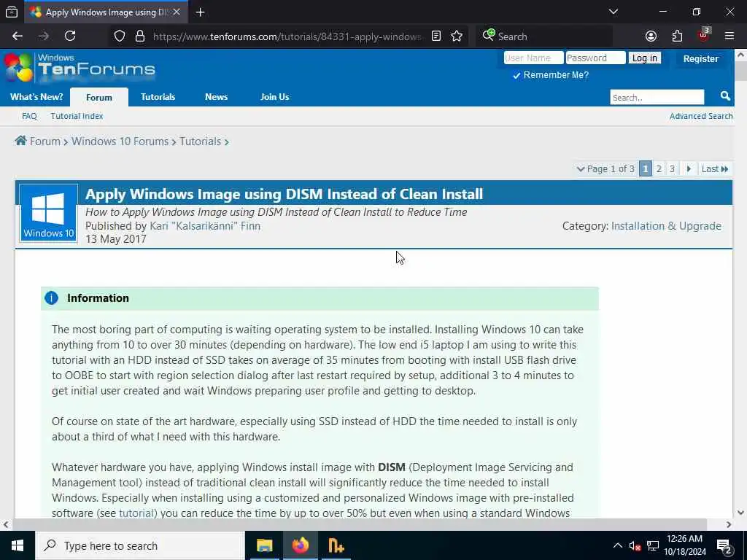Close the Apply Windows Image tab

pyautogui.click(x=177, y=12)
